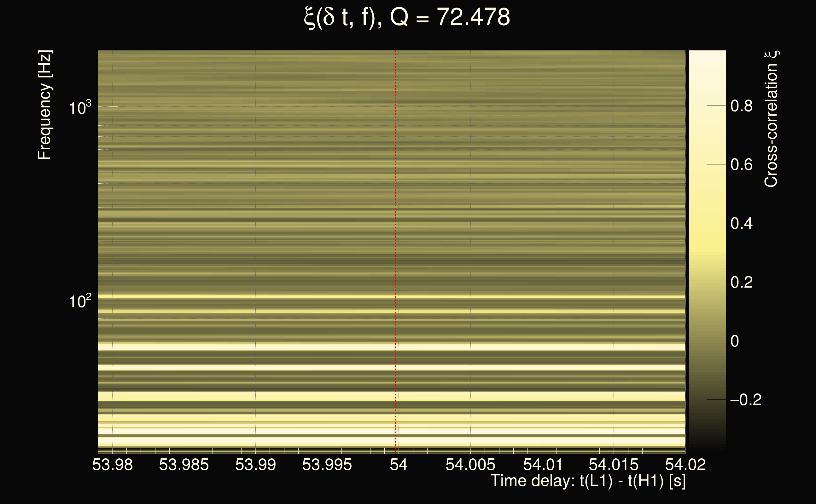Select the 53.99 x-axis tick label
Image resolution: width=816 pixels, height=504 pixels.
pyautogui.click(x=255, y=465)
